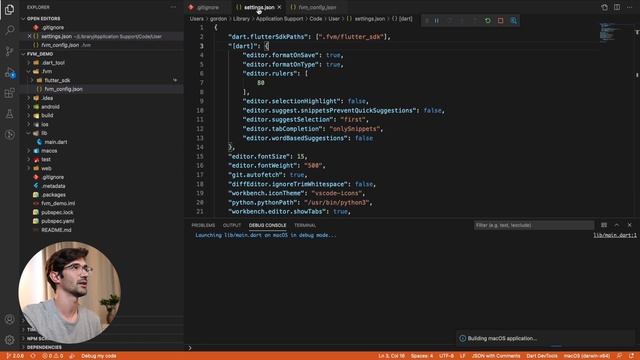The height and width of the screenshot is (360, 640).
Task: Focus the debug console filter field
Action: (x=534, y=225)
